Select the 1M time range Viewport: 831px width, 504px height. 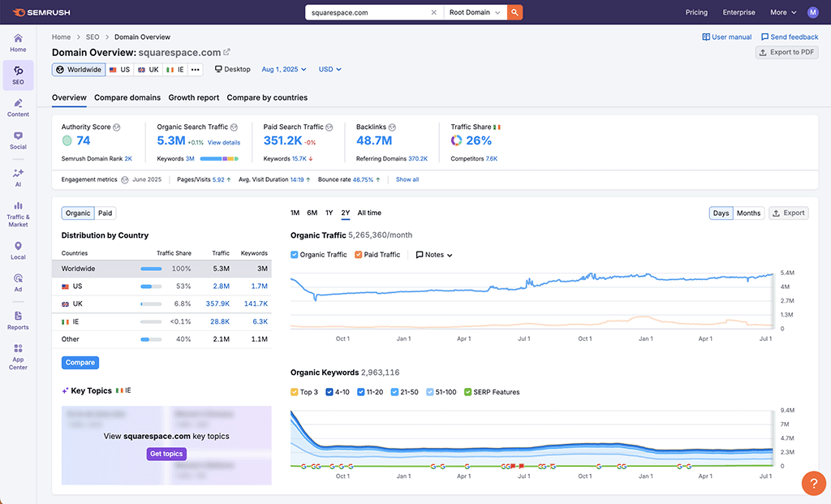(295, 213)
